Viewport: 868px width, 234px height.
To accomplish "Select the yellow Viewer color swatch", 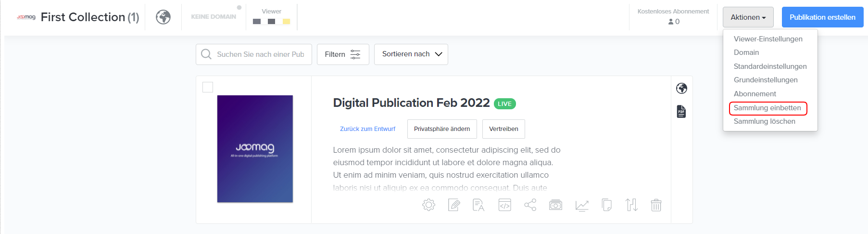I will tap(286, 22).
